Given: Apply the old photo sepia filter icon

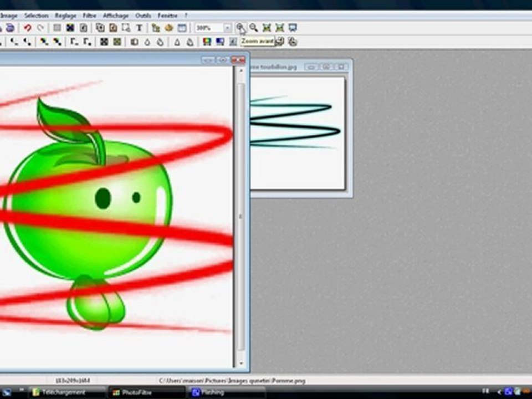Looking at the screenshot, I should click(x=117, y=42).
